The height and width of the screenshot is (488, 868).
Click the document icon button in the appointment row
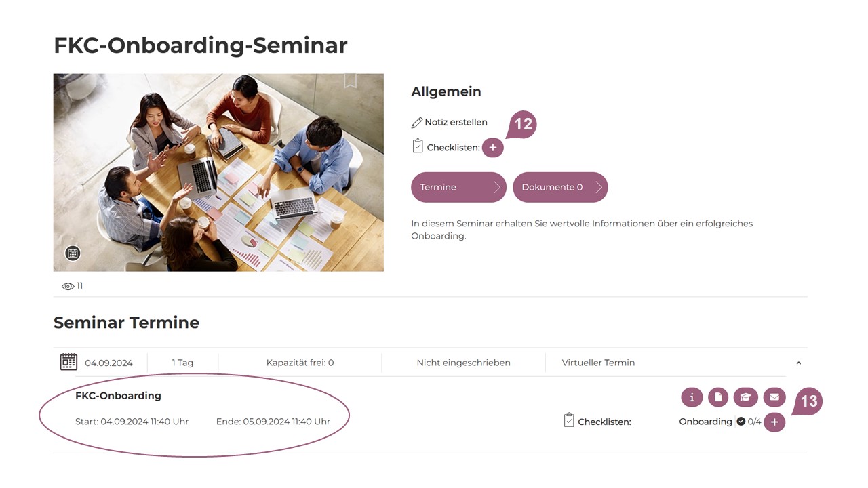click(718, 398)
